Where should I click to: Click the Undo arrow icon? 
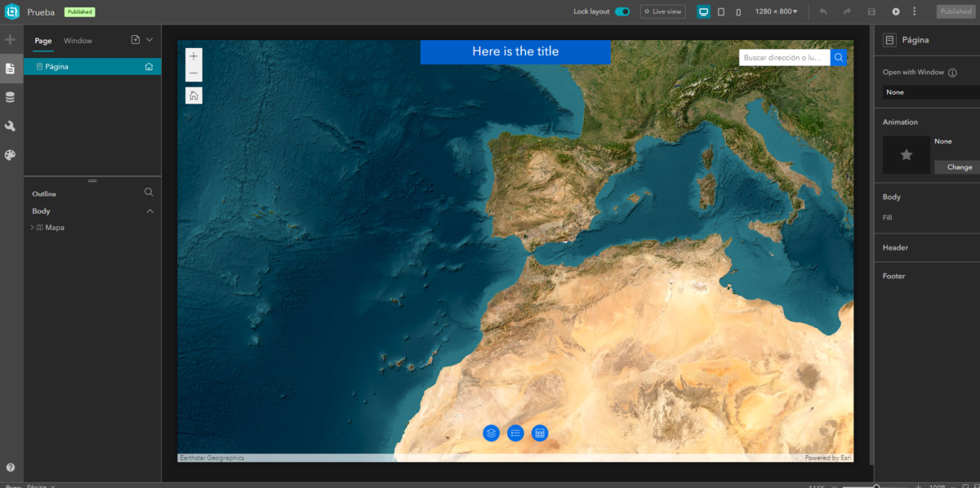(x=822, y=11)
